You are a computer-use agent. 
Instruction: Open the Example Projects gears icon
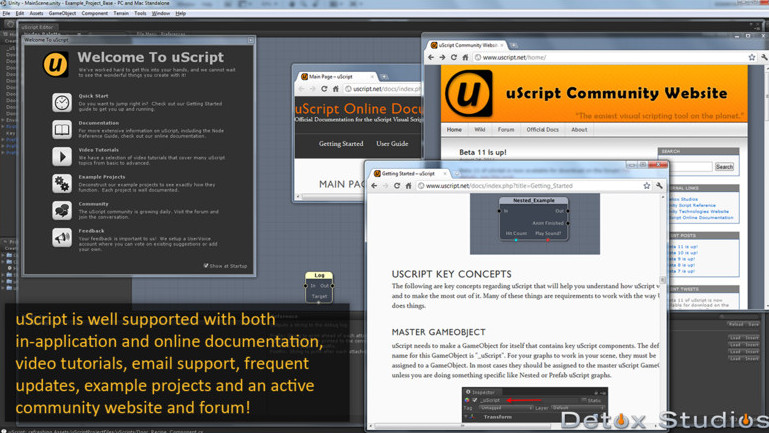(62, 183)
